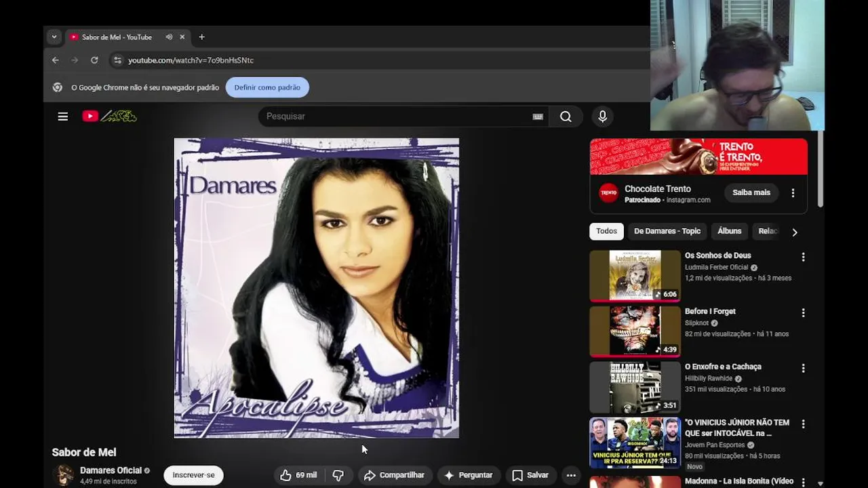
Task: Go to the YouTube home logo
Action: (110, 117)
